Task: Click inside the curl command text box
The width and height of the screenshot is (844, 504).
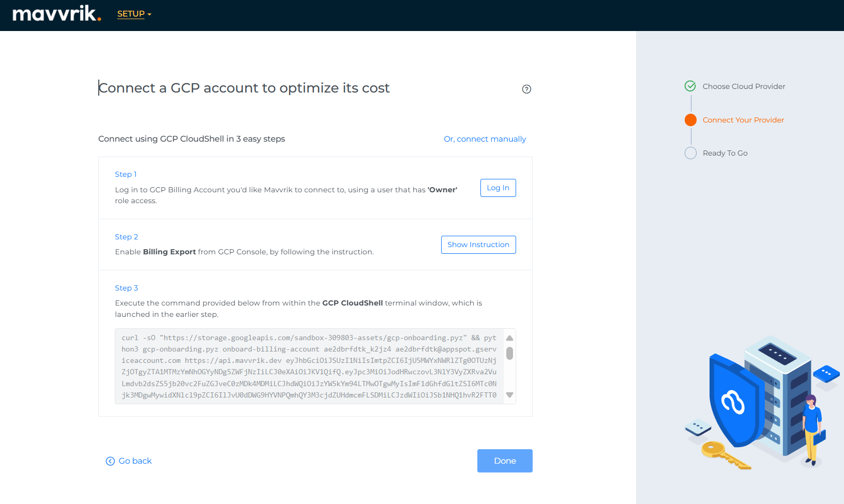Action: click(x=309, y=366)
